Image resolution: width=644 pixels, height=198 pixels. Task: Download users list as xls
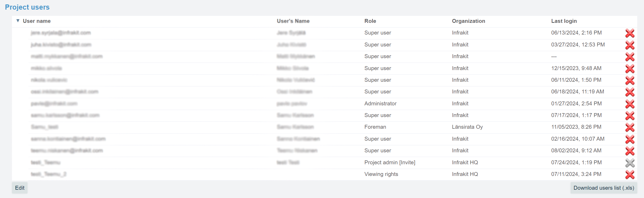tap(604, 188)
